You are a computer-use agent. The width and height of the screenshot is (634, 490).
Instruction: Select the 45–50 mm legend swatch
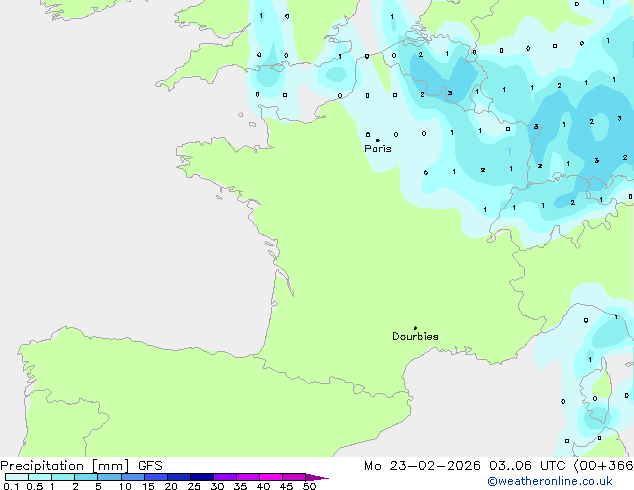[x=294, y=477]
